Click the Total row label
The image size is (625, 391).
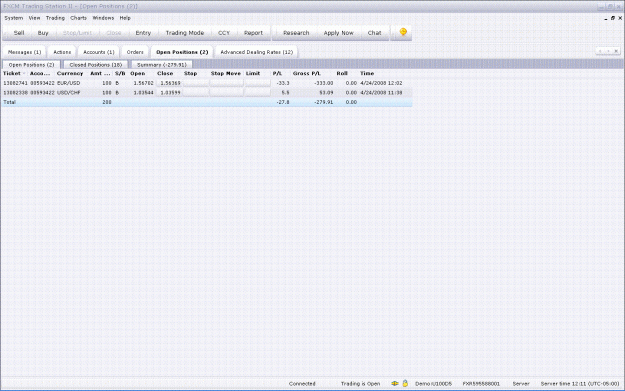[10, 102]
